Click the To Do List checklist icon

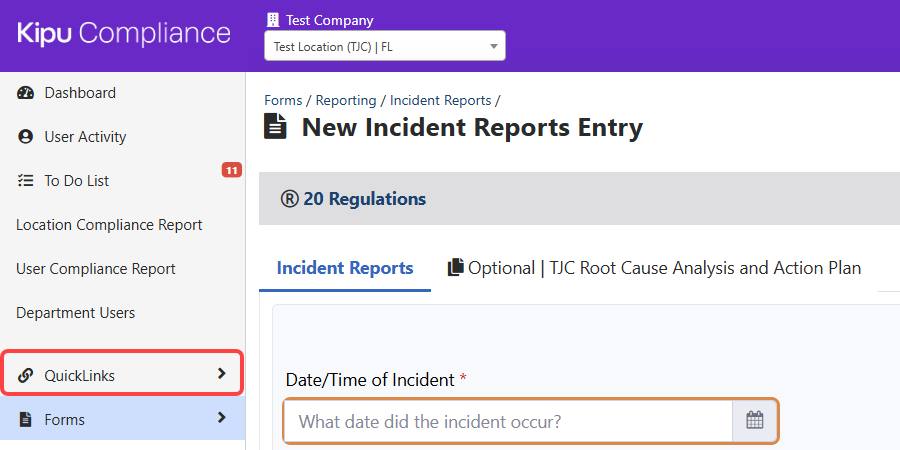[x=26, y=181]
